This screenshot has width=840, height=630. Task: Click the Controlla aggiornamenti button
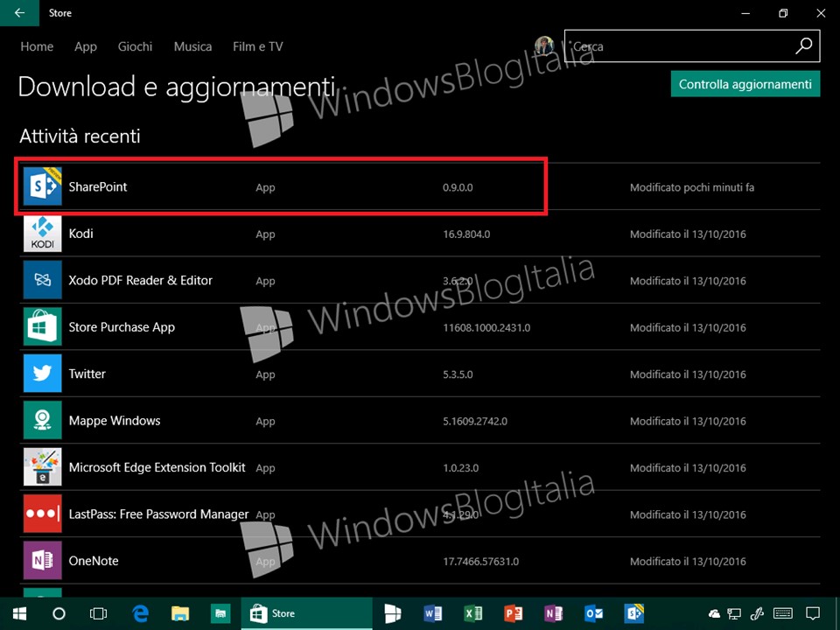[x=745, y=84]
